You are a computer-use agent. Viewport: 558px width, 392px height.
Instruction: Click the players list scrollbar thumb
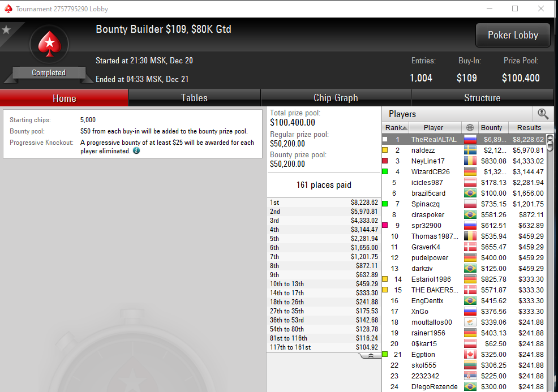(x=550, y=144)
